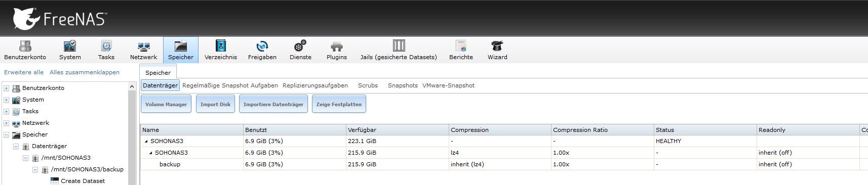Viewport: 868px width, 185px height.
Task: Click the Zeige Festplatten button
Action: pyautogui.click(x=339, y=104)
